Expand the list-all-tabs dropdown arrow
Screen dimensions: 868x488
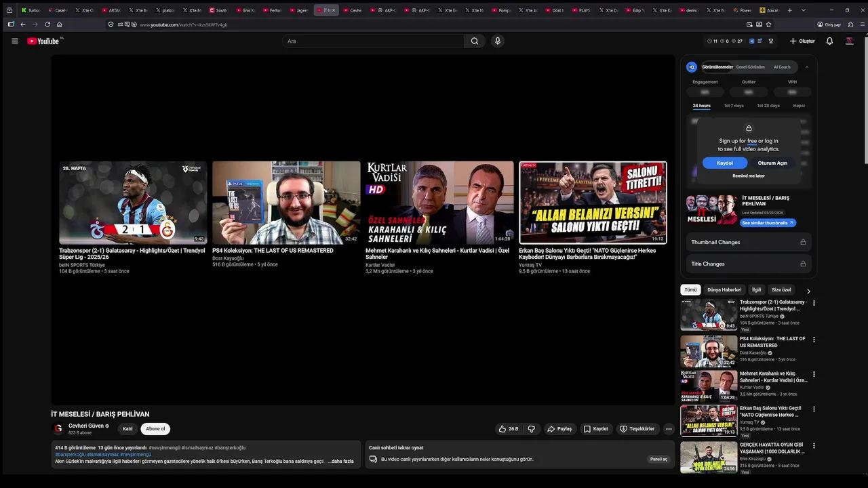pyautogui.click(x=804, y=10)
